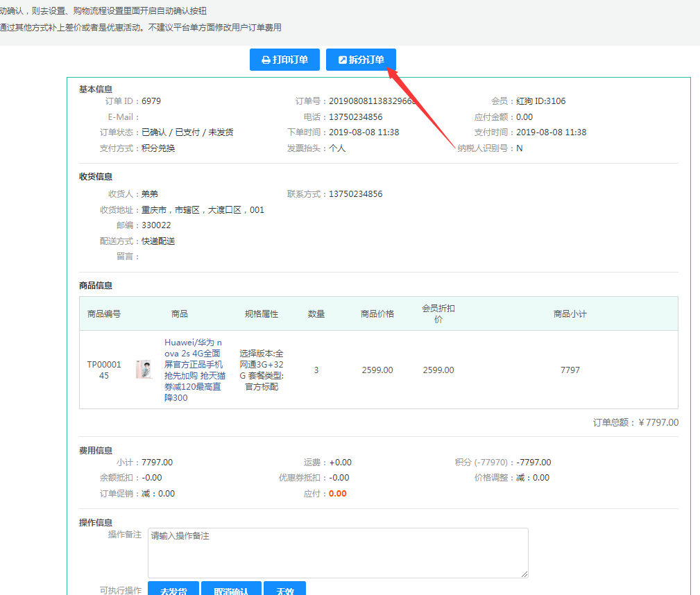Screen dimensions: 700x595
Task: Select the order number starting with 20190808
Action: [x=373, y=101]
